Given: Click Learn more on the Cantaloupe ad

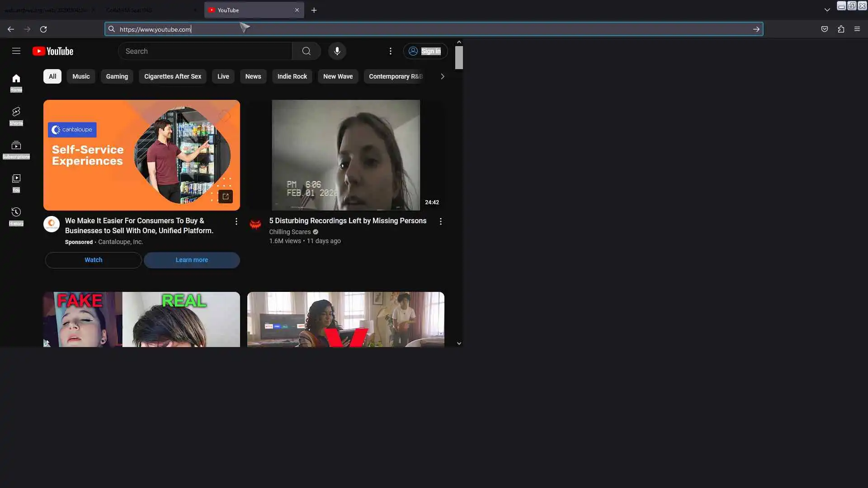Looking at the screenshot, I should (x=192, y=260).
